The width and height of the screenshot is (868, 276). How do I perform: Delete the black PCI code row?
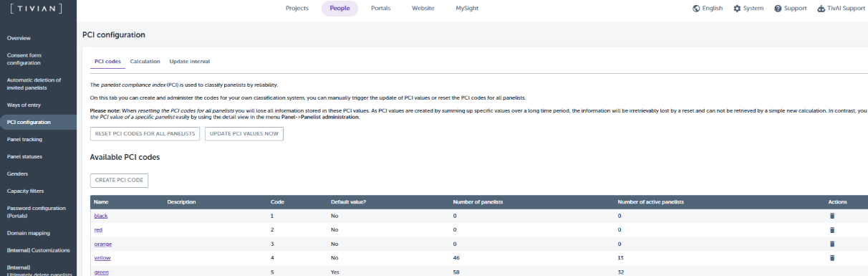[832, 216]
